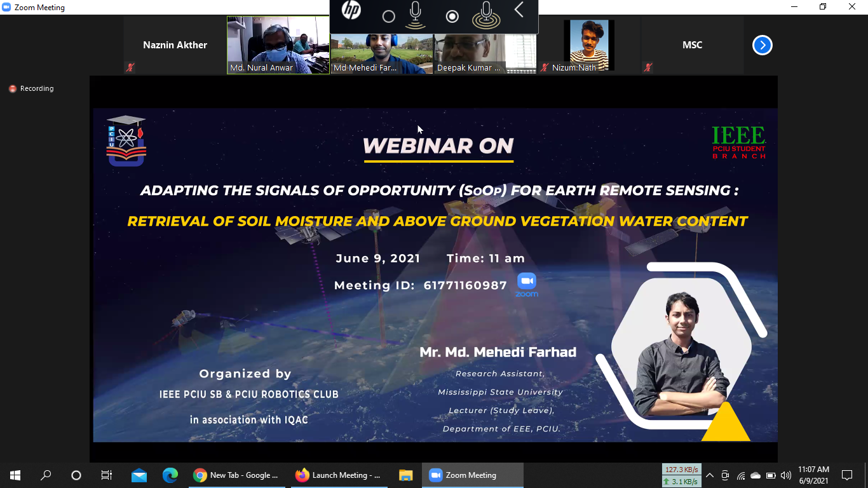This screenshot has height=488, width=868.
Task: Switch to Firefox 'Launch Meeting' taskbar item
Action: [339, 475]
